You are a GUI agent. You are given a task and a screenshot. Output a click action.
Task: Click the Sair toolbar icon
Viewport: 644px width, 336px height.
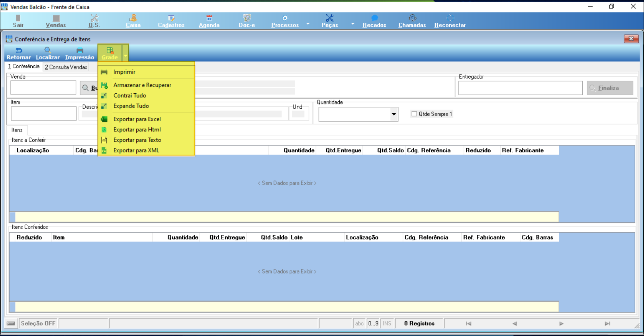pyautogui.click(x=18, y=18)
